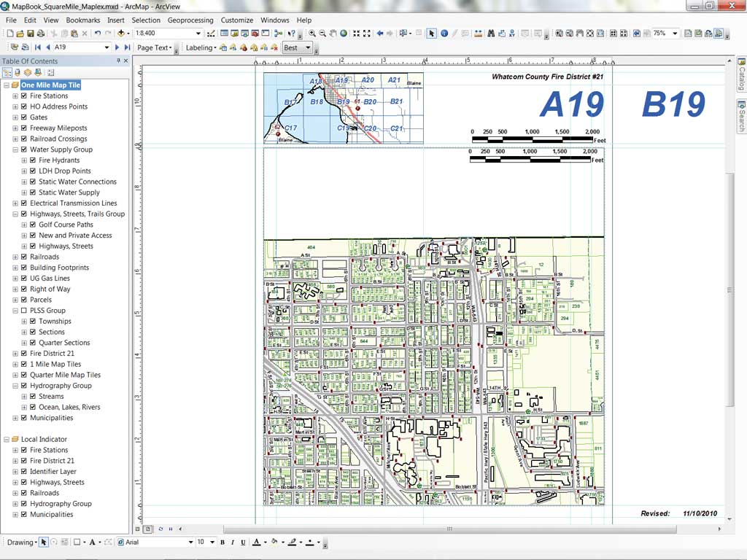Screen dimensions: 747x560
Task: Open the map scale 1:8,400 dropdown
Action: [x=198, y=34]
